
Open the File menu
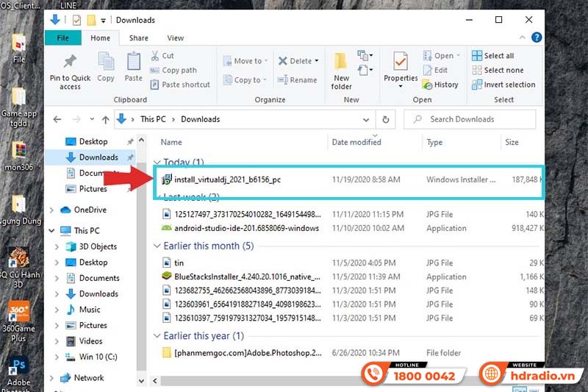tap(63, 38)
